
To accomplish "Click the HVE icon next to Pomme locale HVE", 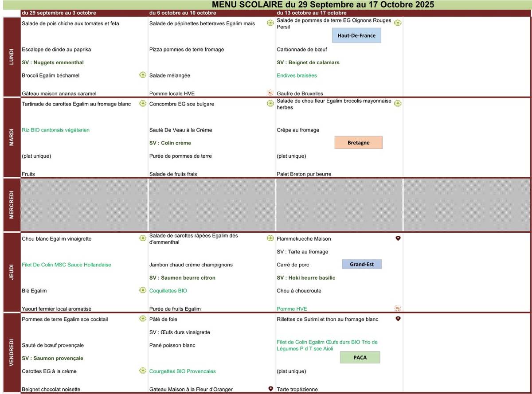I will tap(270, 93).
